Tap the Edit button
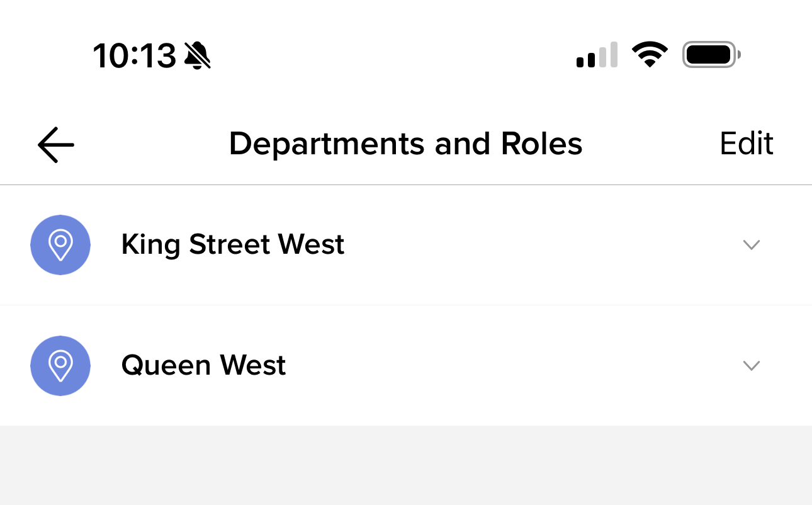Image resolution: width=812 pixels, height=505 pixels. click(747, 144)
